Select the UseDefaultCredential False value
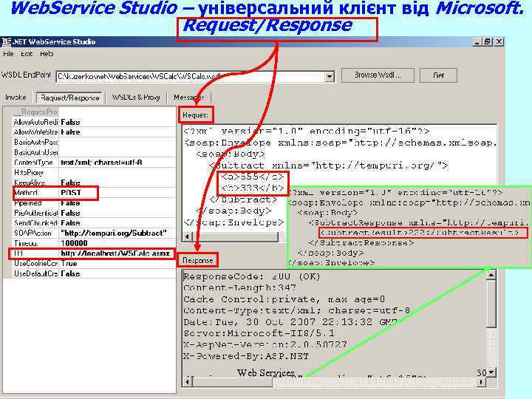 point(71,273)
